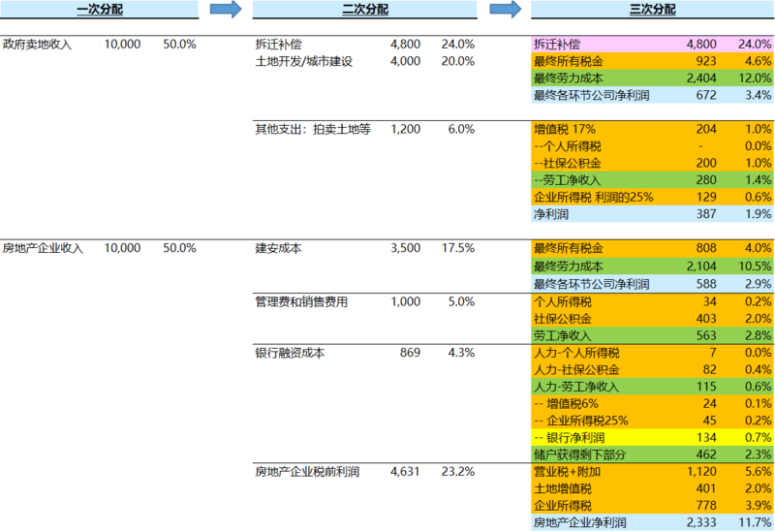Image resolution: width=775 pixels, height=532 pixels.
Task: Click the 672 净利润 value cell
Action: pos(706,95)
